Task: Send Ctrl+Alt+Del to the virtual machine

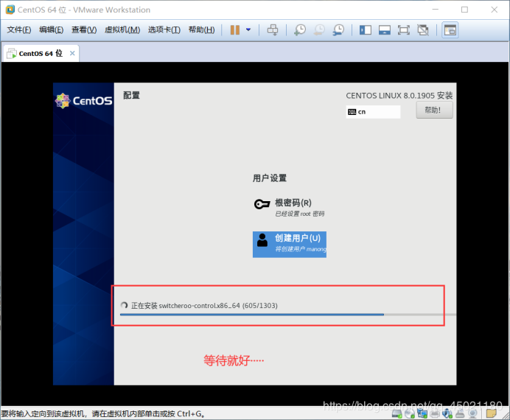Action: tap(273, 30)
